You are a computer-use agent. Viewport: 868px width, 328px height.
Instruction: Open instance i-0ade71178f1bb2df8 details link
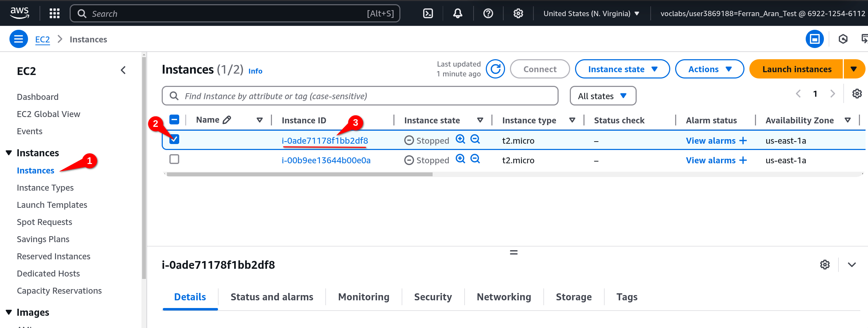tap(325, 141)
